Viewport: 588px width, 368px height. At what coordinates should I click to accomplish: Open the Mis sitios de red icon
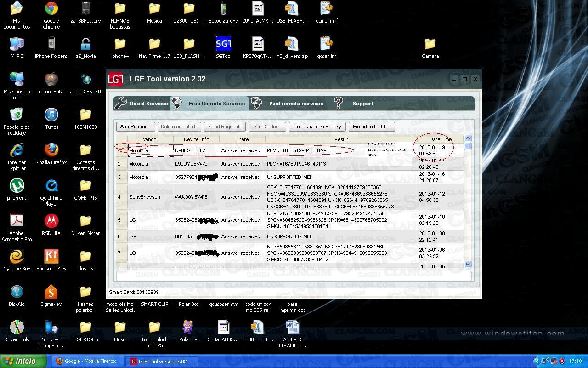pyautogui.click(x=17, y=86)
